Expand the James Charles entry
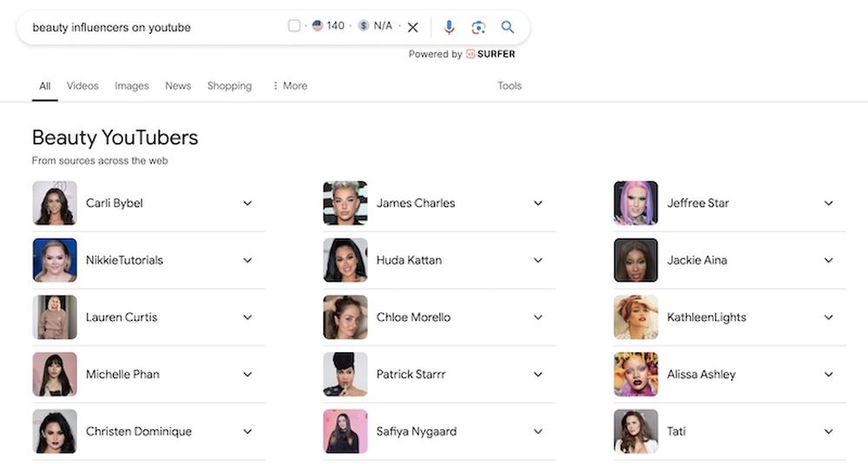This screenshot has height=464, width=868. pyautogui.click(x=538, y=203)
